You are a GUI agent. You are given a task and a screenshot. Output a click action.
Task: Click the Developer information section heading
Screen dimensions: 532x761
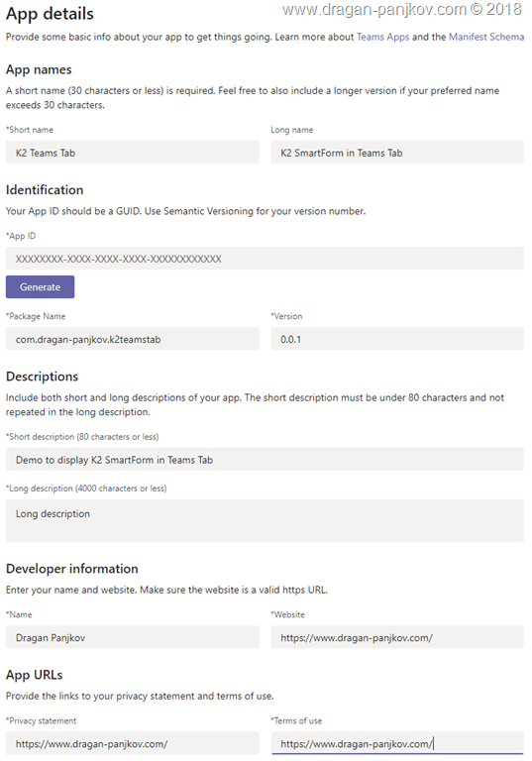point(72,569)
